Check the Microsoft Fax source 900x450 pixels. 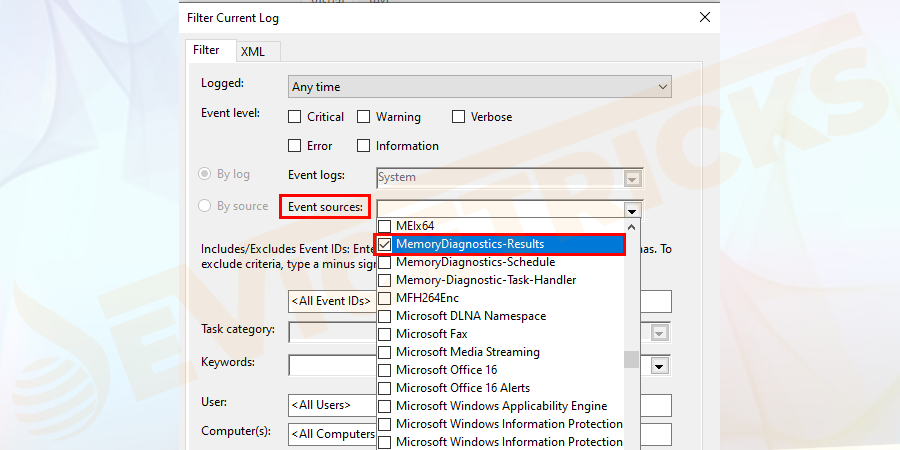[385, 334]
